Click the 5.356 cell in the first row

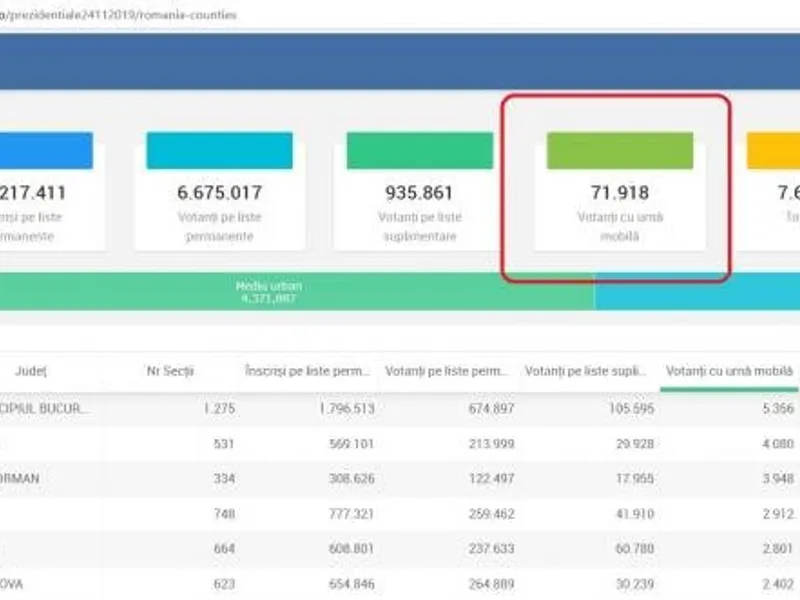pos(776,408)
